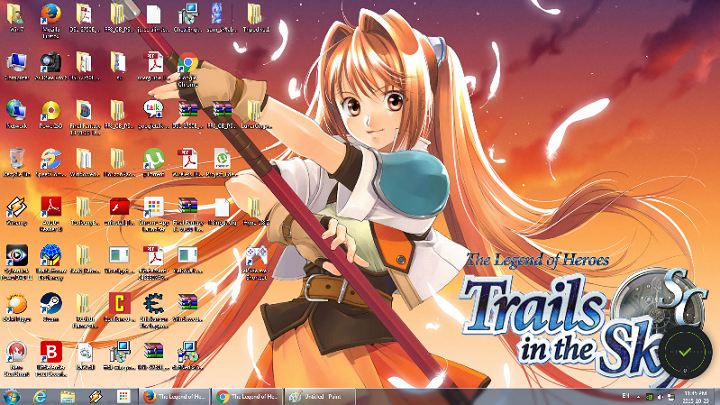The image size is (720, 405).
Task: Open the Final Fantasy folder icon
Action: click(84, 117)
